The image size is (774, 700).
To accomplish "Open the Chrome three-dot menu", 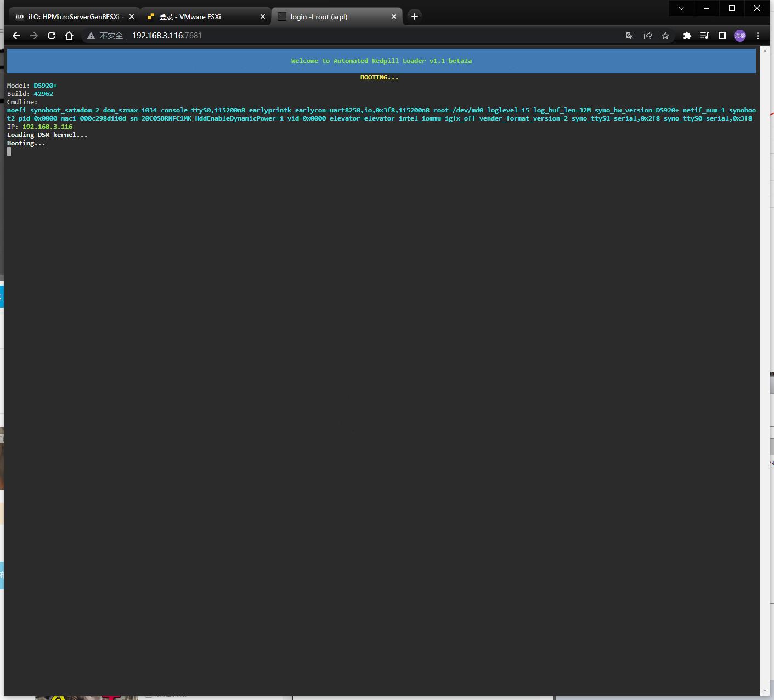I will [758, 36].
